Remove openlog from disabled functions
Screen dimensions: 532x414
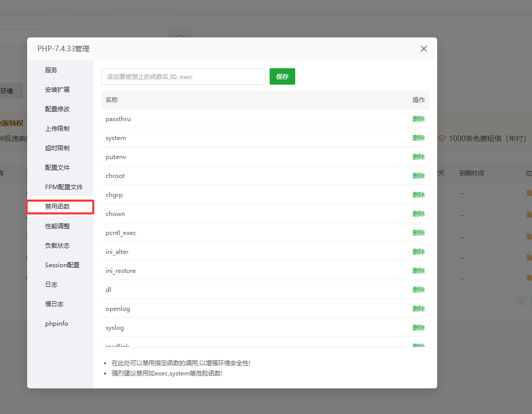pos(418,309)
